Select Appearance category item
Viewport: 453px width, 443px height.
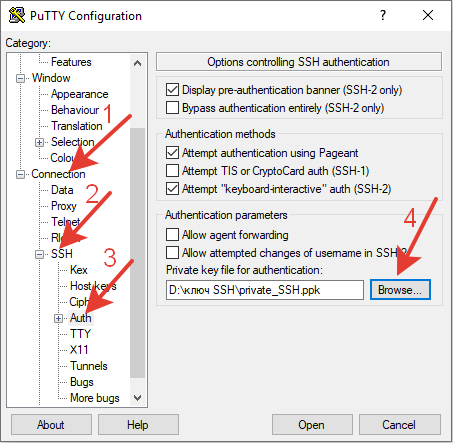tap(79, 94)
